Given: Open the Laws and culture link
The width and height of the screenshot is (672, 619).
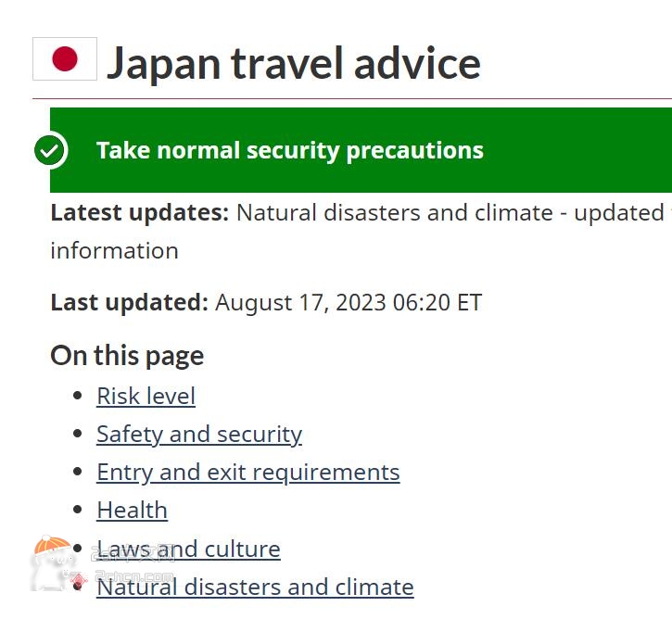Looking at the screenshot, I should 188,549.
